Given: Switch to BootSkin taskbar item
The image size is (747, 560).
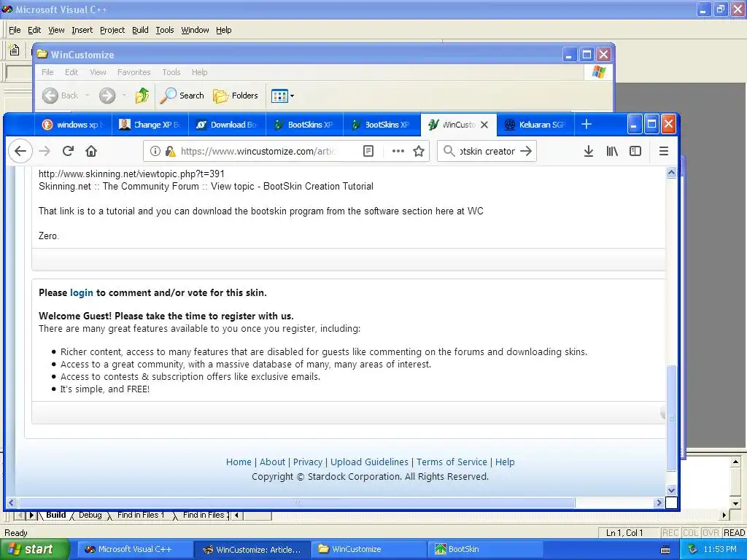Looking at the screenshot, I should [485, 550].
